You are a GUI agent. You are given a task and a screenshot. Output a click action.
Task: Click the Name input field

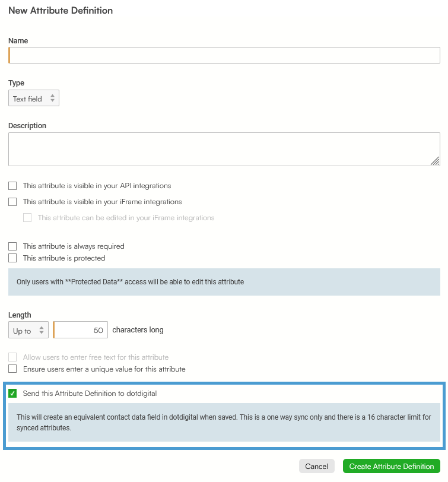[x=224, y=55]
